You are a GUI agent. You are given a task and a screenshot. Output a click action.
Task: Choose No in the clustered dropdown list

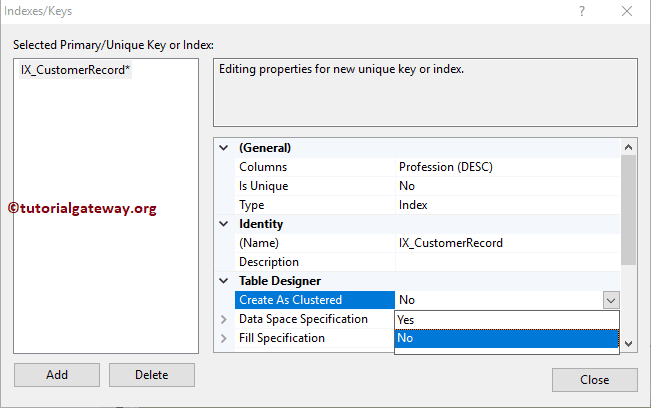click(x=507, y=338)
